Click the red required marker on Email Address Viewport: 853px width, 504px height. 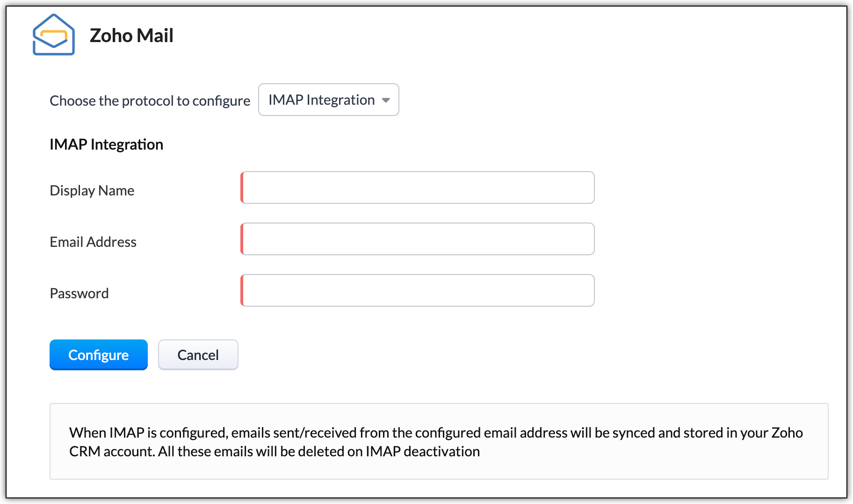coord(242,239)
